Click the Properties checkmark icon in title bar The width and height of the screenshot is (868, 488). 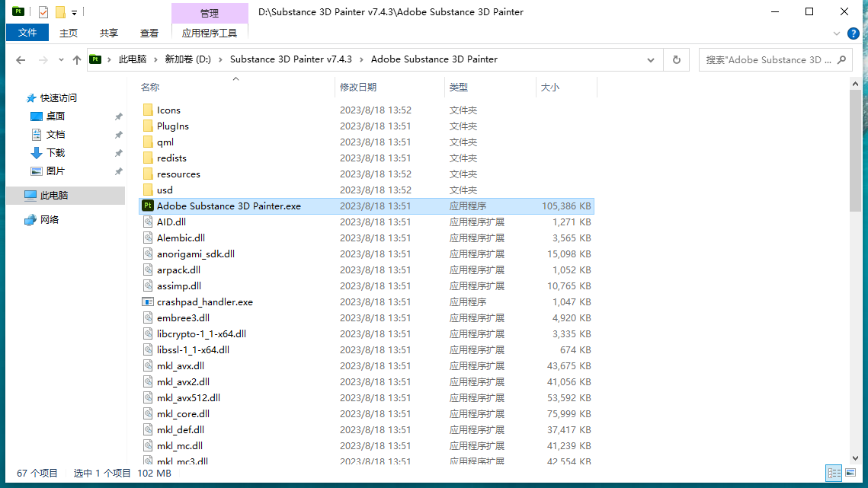(43, 11)
